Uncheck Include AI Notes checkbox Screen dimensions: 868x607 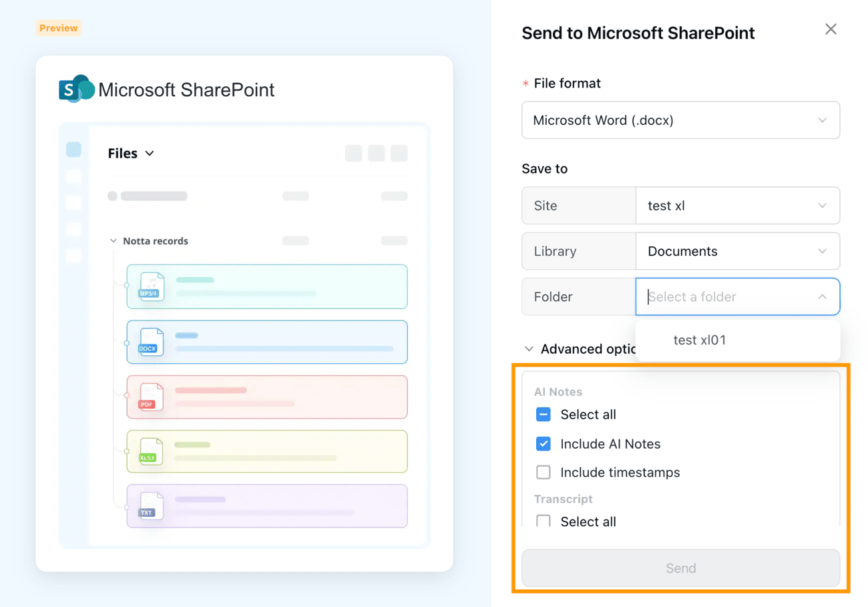(544, 444)
